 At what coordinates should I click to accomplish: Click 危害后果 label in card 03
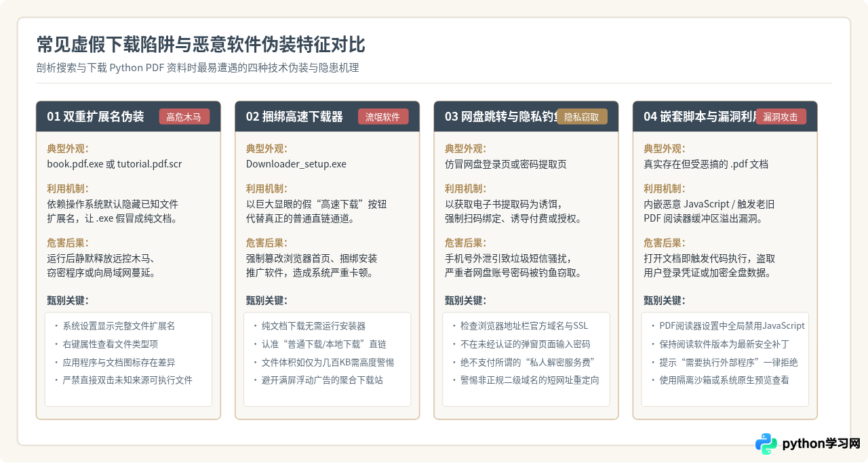click(x=466, y=243)
